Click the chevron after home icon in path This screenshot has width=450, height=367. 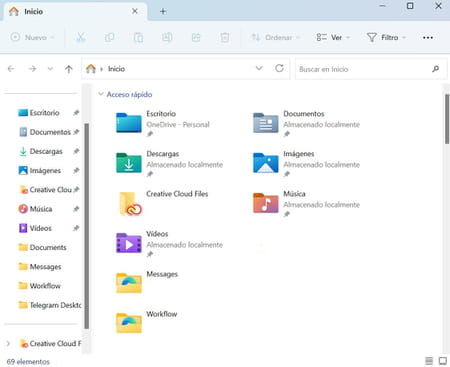click(101, 69)
